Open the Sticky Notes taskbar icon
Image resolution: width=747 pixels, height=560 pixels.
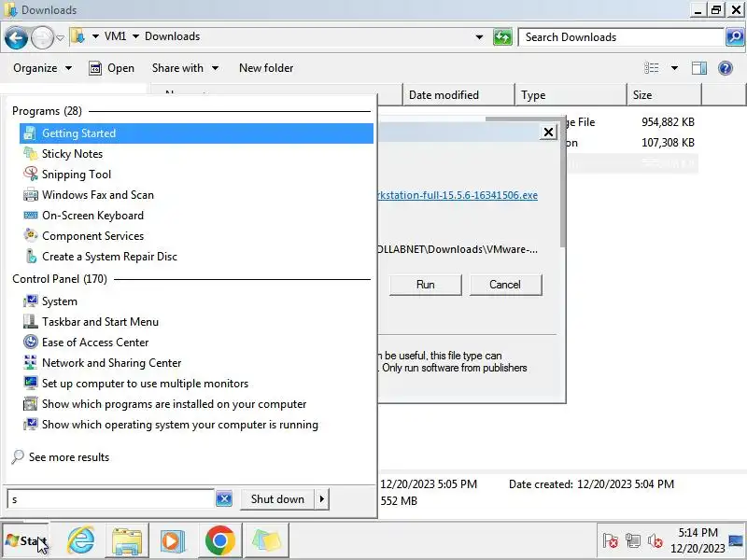266,540
